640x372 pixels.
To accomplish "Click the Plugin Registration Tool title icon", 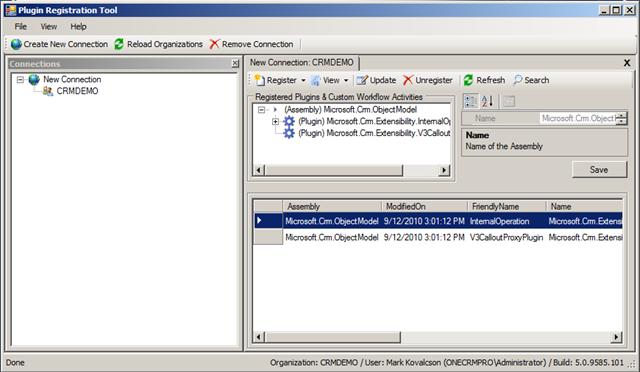I will (x=11, y=10).
